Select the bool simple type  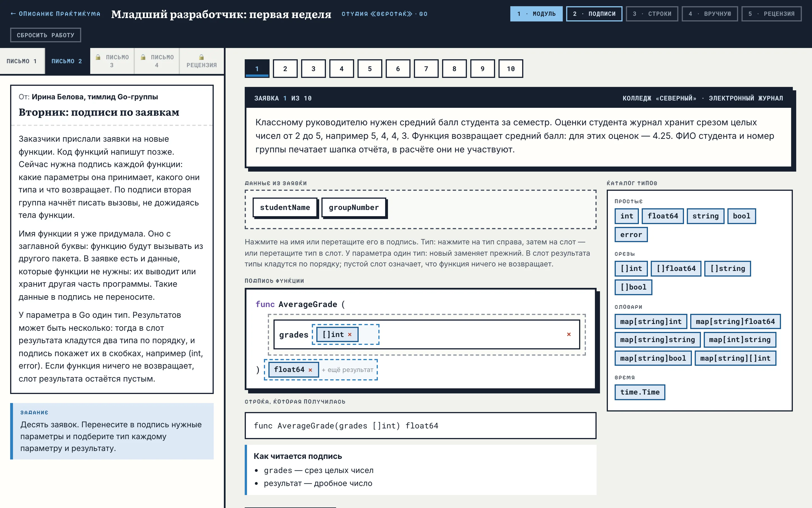pos(742,216)
